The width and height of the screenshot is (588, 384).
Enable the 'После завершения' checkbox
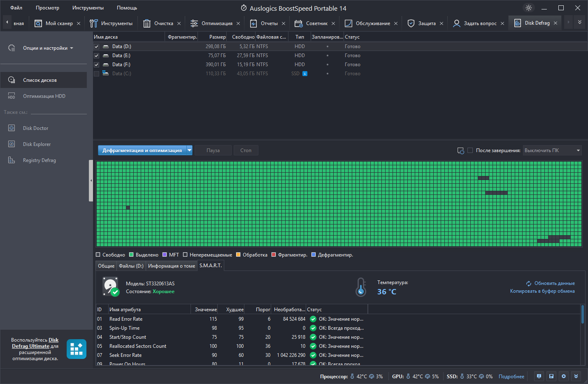coord(470,150)
